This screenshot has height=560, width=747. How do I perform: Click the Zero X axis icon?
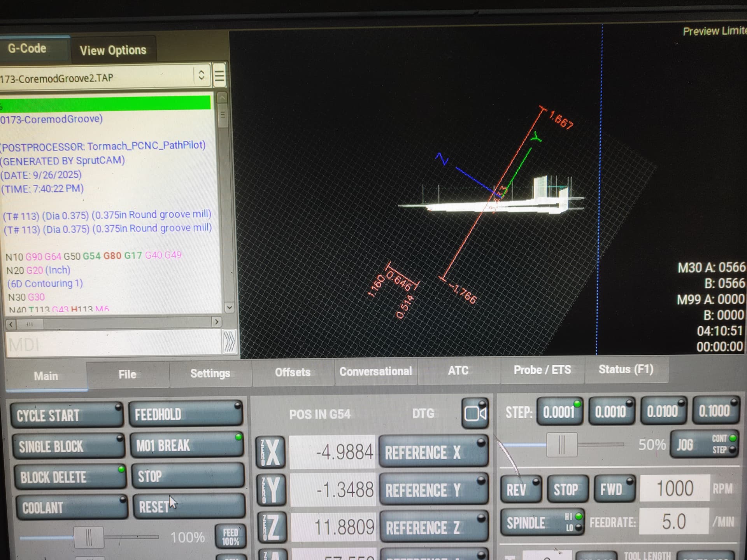pos(271,452)
